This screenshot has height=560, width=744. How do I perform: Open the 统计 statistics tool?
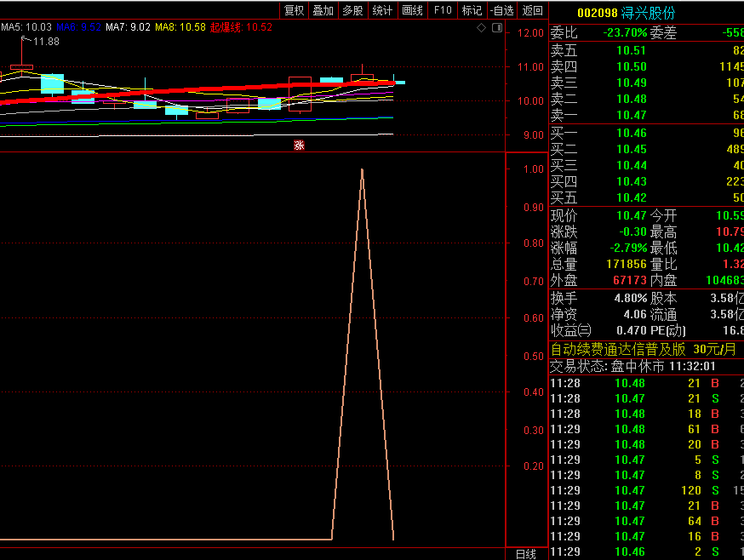383,10
